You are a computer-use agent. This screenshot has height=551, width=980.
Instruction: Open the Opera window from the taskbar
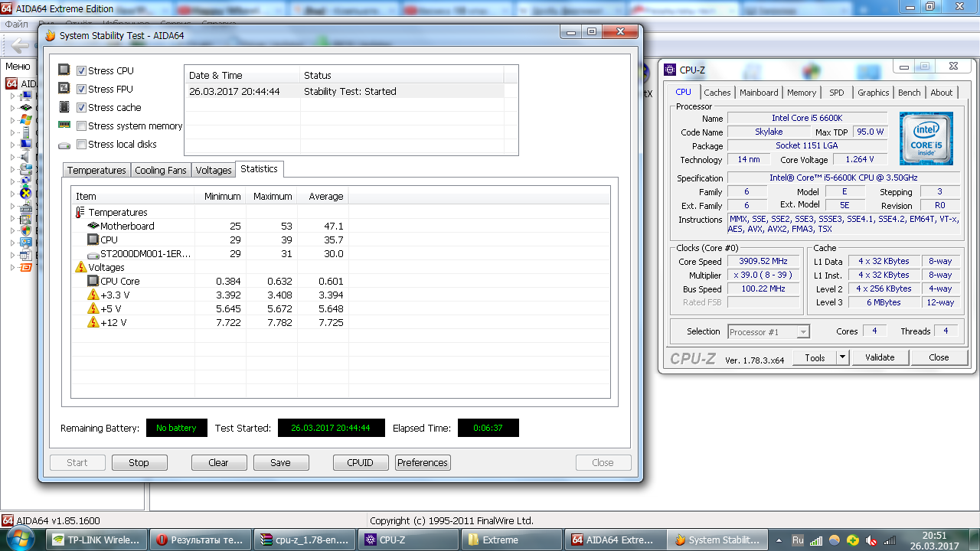click(199, 540)
